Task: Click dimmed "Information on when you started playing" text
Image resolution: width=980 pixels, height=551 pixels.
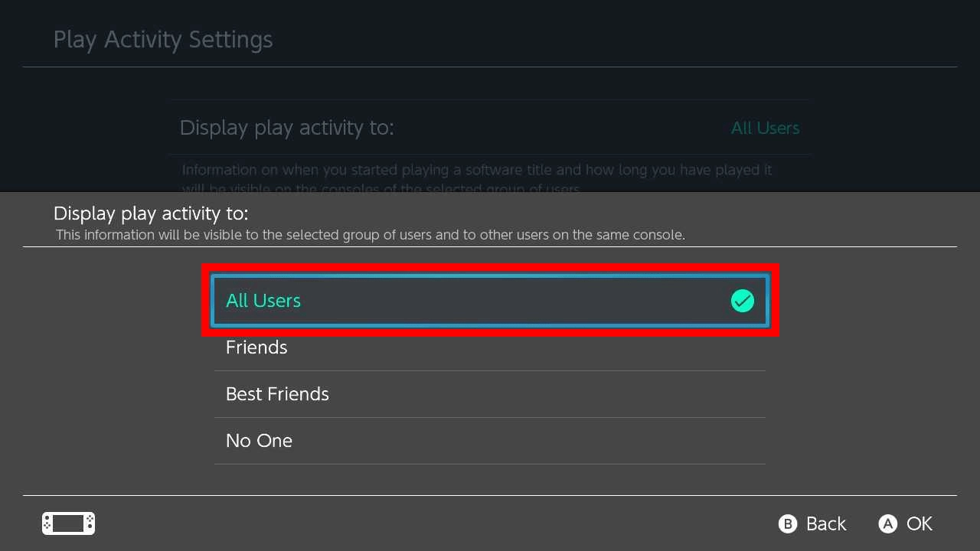Action: 476,170
